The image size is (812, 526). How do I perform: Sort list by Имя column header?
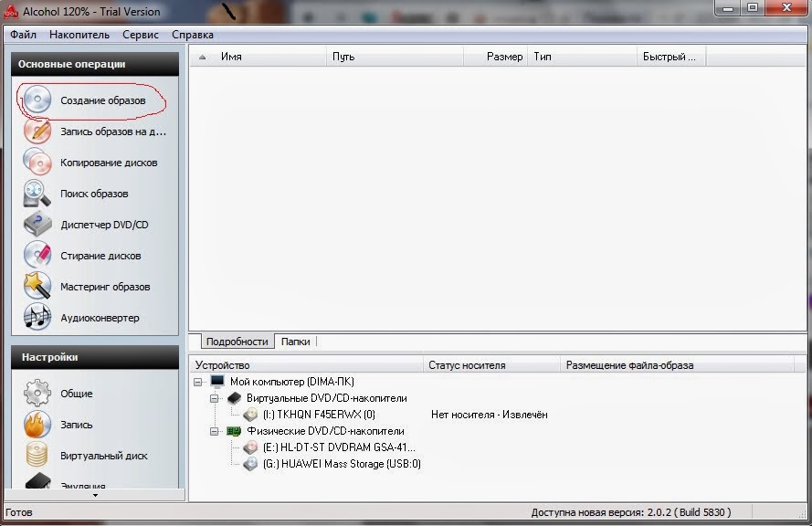[x=258, y=57]
